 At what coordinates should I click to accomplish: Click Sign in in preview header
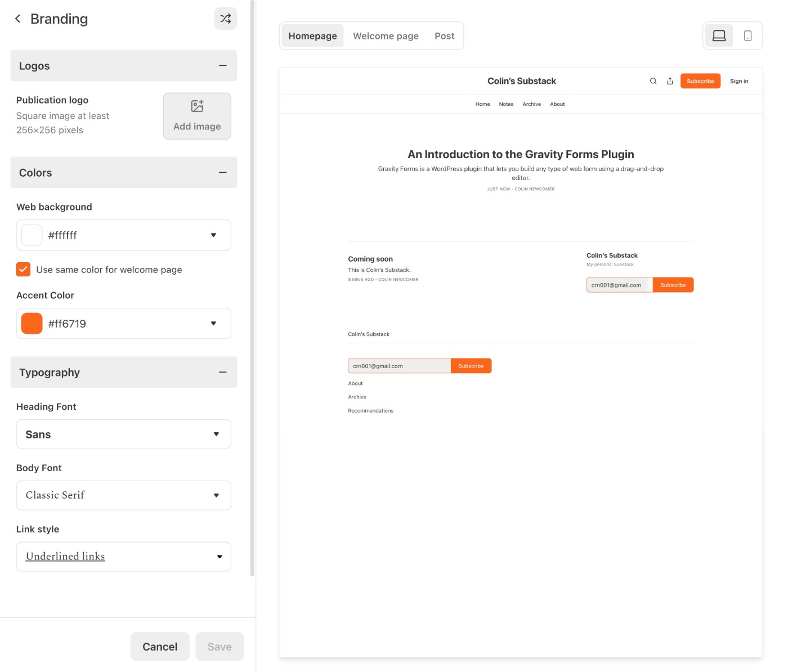(739, 81)
